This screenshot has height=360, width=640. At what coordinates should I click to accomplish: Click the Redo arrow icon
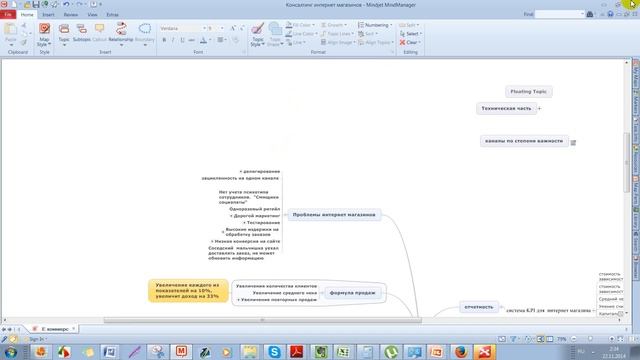80,4
